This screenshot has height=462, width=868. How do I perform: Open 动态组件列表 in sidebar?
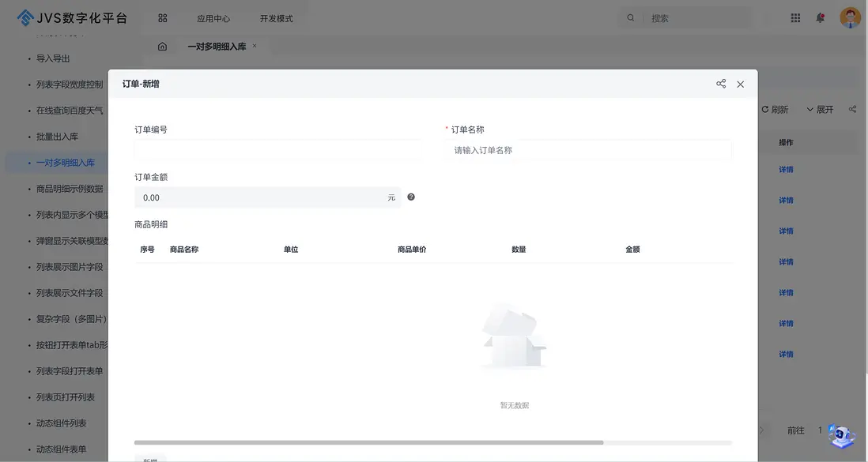62,423
